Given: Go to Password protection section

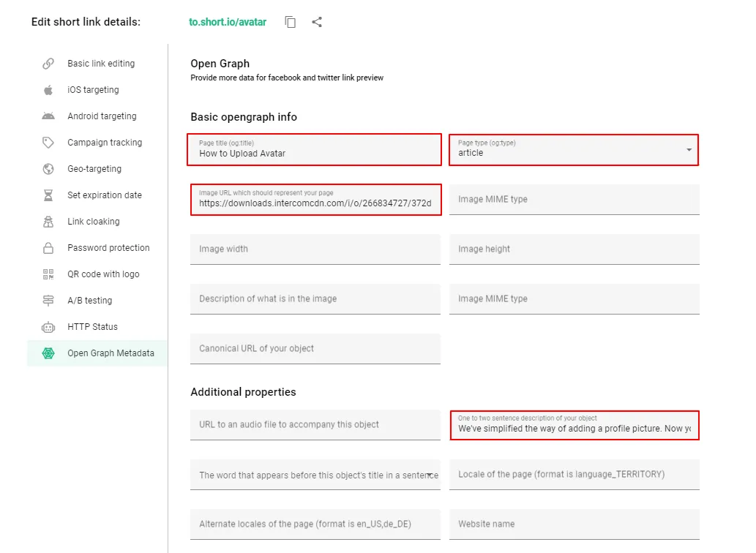Looking at the screenshot, I should pos(97,248).
